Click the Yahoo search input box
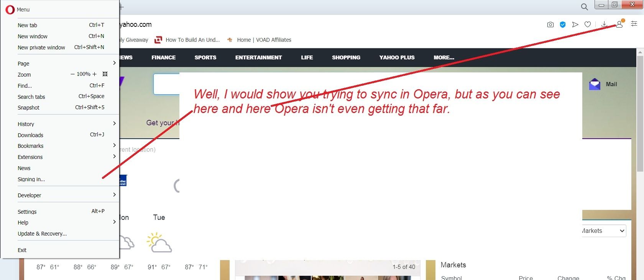The height and width of the screenshot is (280, 644). (x=167, y=84)
